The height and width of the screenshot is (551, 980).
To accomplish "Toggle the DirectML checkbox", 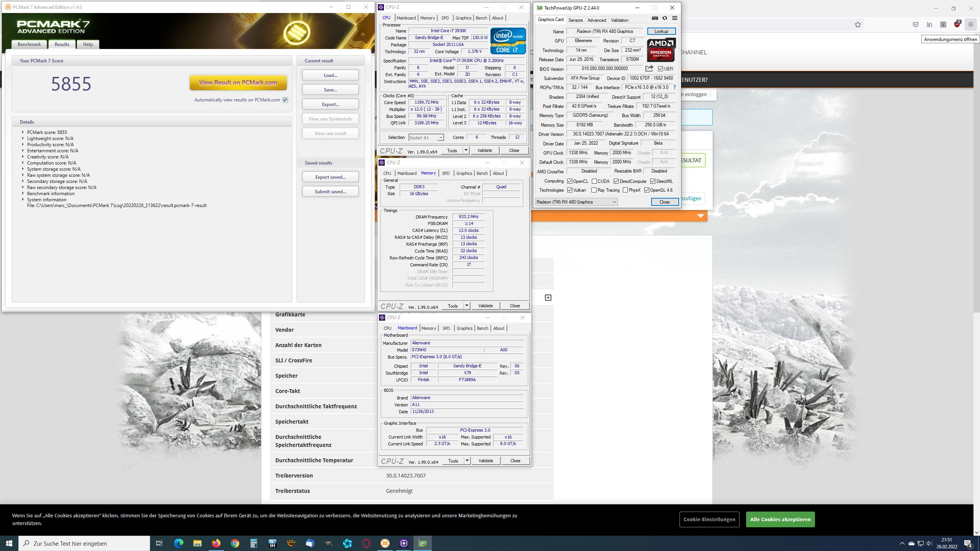I will click(653, 181).
